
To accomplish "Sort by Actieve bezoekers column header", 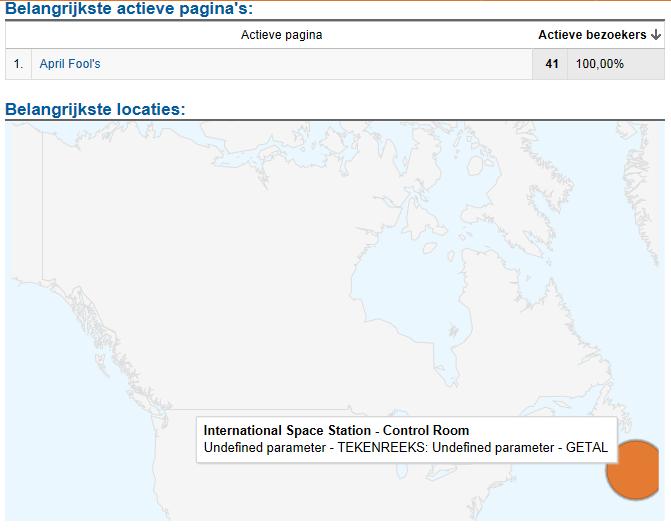I will [592, 35].
